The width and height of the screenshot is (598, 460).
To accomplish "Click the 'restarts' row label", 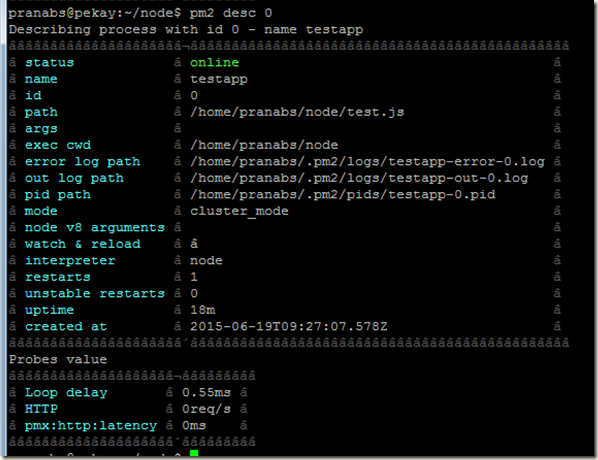I will click(58, 277).
